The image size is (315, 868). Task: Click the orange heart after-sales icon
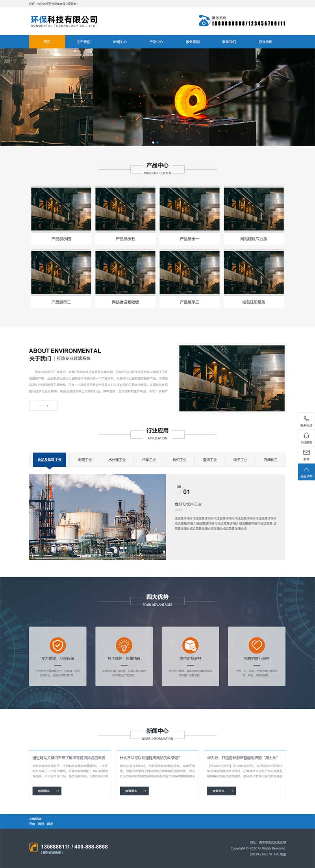pos(257,645)
